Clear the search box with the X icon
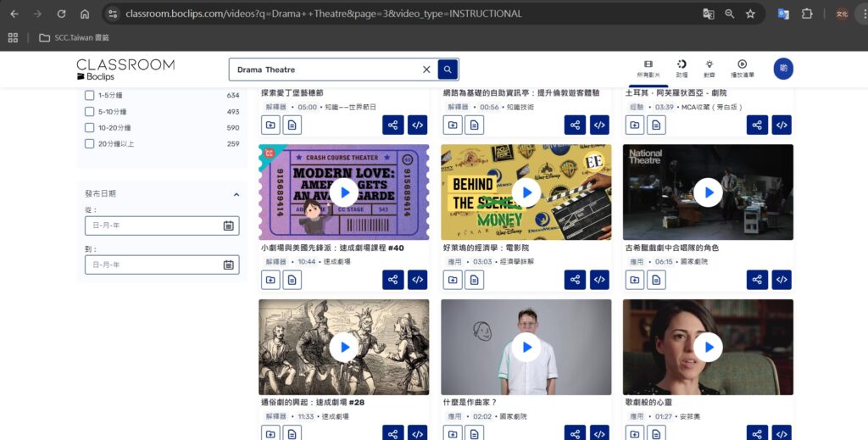Image resolution: width=868 pixels, height=440 pixels. [426, 70]
